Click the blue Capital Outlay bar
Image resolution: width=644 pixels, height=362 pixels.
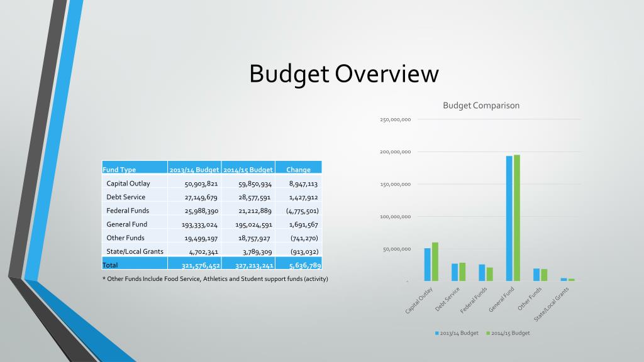(x=428, y=265)
